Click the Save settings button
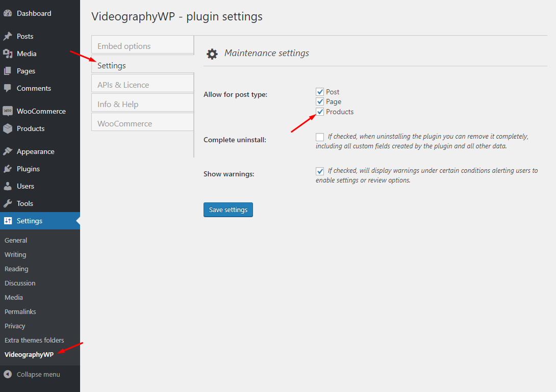This screenshot has height=392, width=556. tap(228, 210)
